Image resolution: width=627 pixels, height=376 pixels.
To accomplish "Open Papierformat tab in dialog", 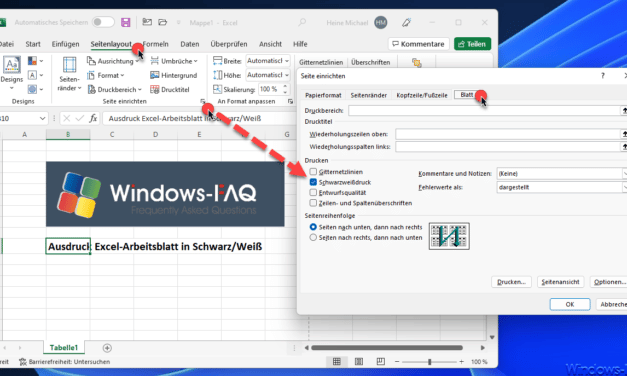I will [323, 95].
